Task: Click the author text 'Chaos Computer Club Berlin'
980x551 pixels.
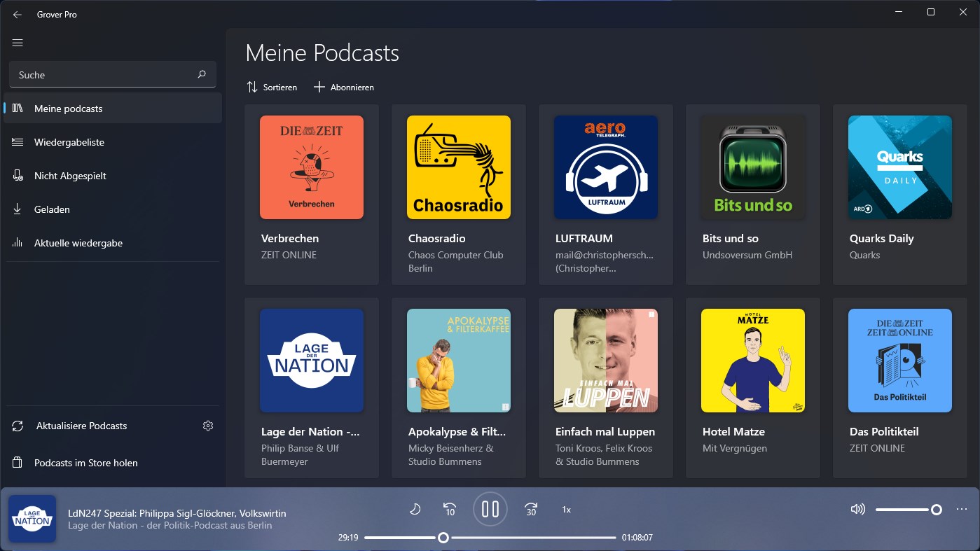Action: pyautogui.click(x=456, y=262)
